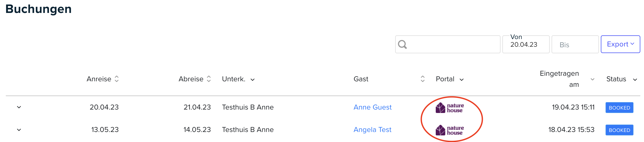The height and width of the screenshot is (142, 644).
Task: Click the Gast column sort arrows
Action: (x=423, y=79)
